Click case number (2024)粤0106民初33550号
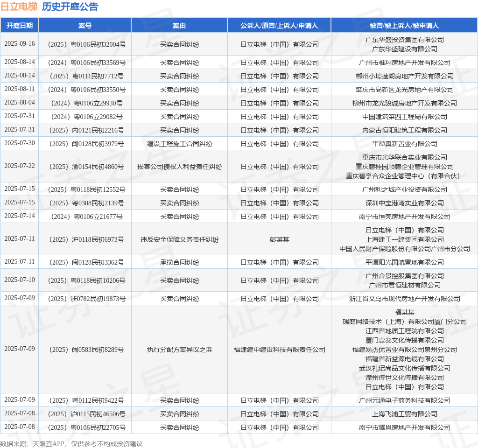478x448 pixels. point(86,90)
